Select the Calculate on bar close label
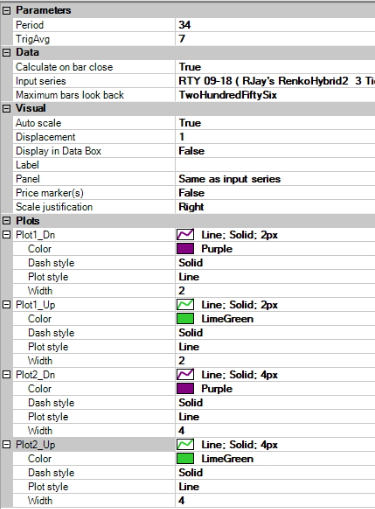Viewport: 375px width, 509px height. pos(64,67)
